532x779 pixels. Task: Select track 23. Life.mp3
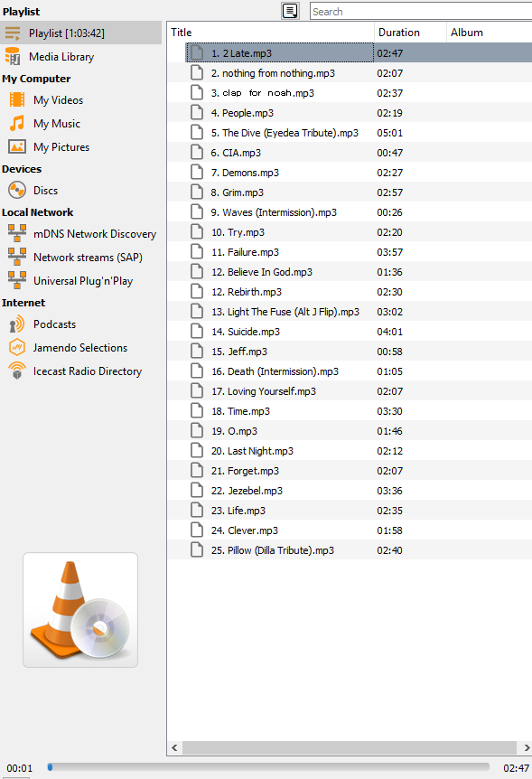click(350, 511)
